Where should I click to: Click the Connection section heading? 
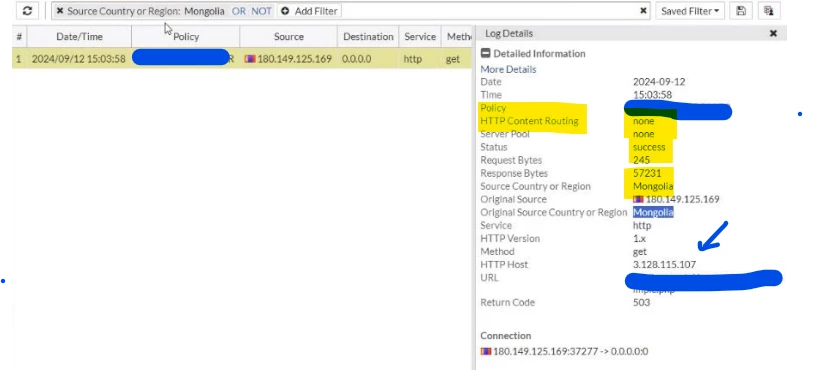coord(506,336)
